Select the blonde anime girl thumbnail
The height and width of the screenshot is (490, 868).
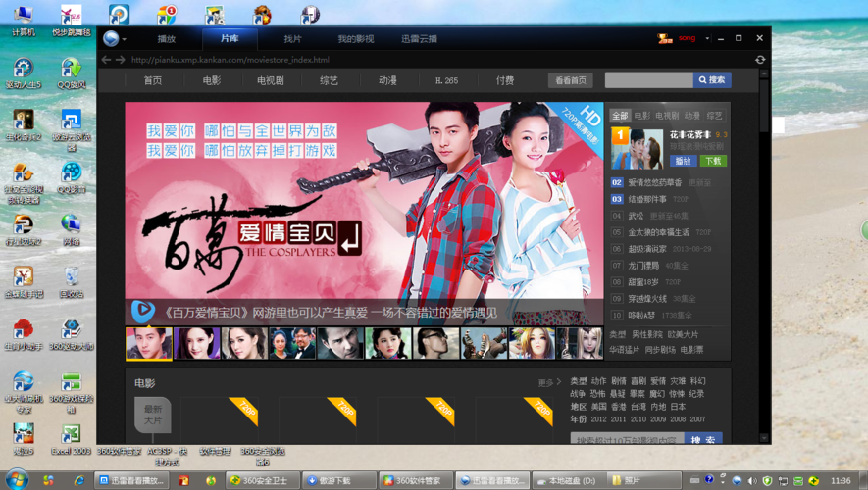click(532, 343)
